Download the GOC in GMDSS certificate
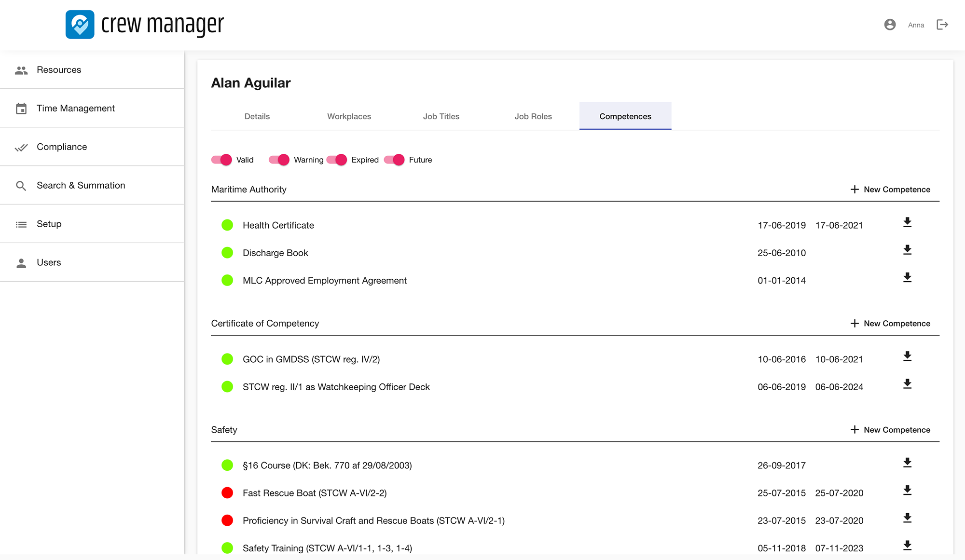The height and width of the screenshot is (560, 965). [x=907, y=356]
